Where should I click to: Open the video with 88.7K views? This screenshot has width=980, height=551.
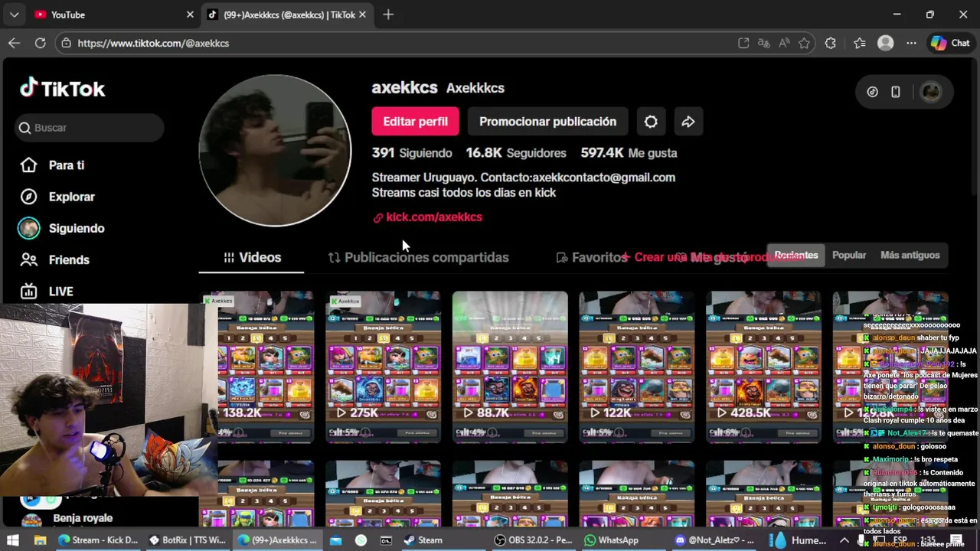tap(510, 367)
